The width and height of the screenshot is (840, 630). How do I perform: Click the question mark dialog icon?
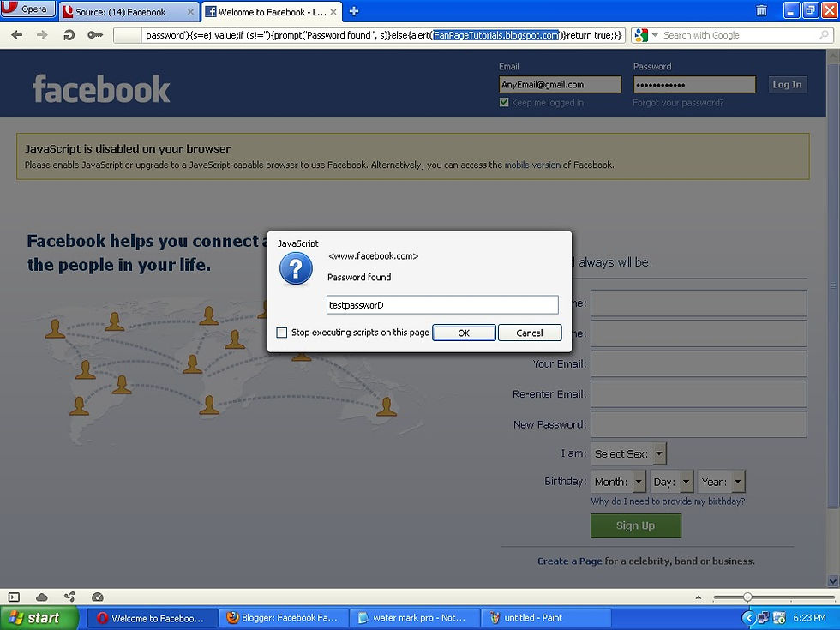point(296,268)
